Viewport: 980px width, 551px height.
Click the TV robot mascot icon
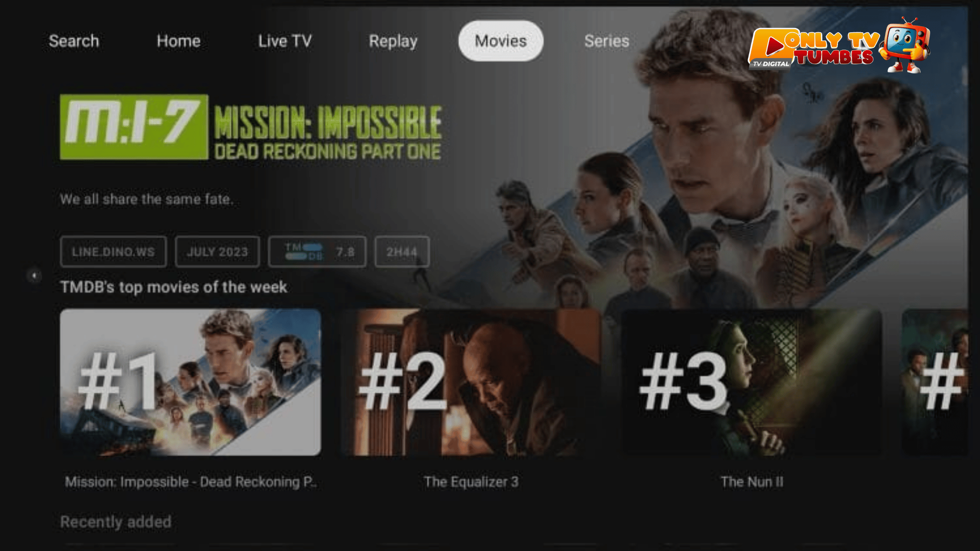[905, 45]
